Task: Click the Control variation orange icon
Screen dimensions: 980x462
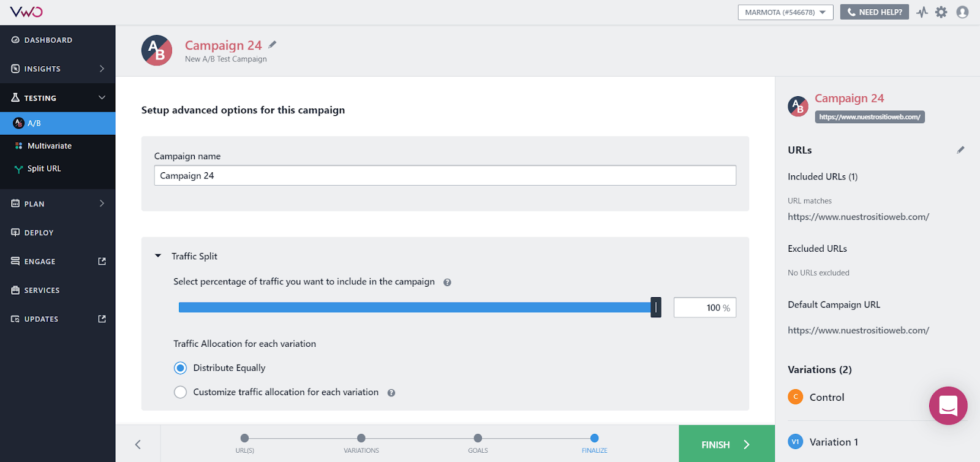Action: [x=796, y=397]
